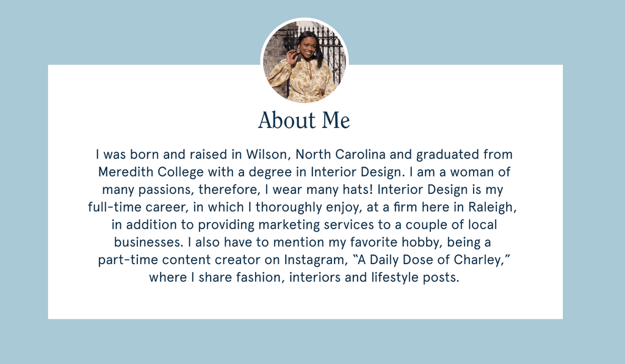Click the phrase "favorite hobby"

tap(369, 242)
